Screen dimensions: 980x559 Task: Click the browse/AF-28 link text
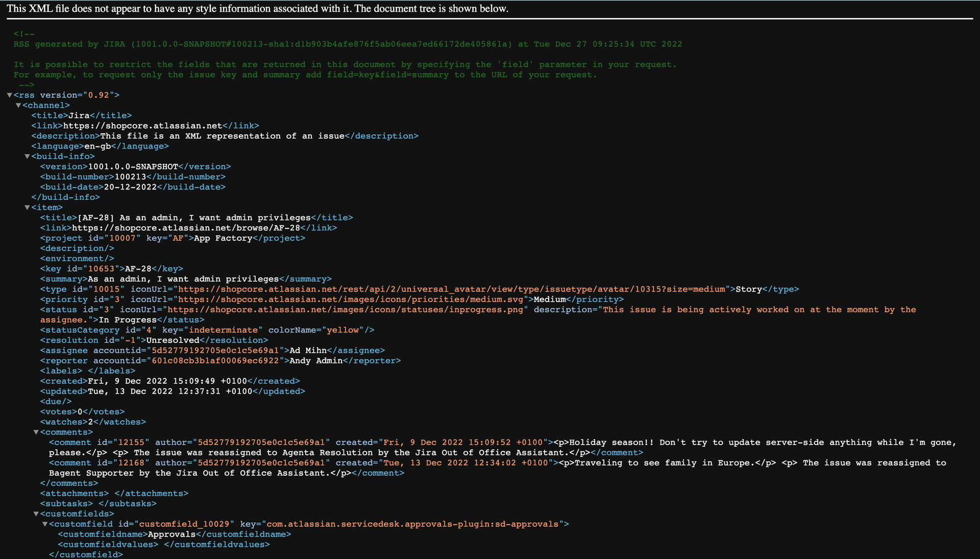(x=186, y=228)
